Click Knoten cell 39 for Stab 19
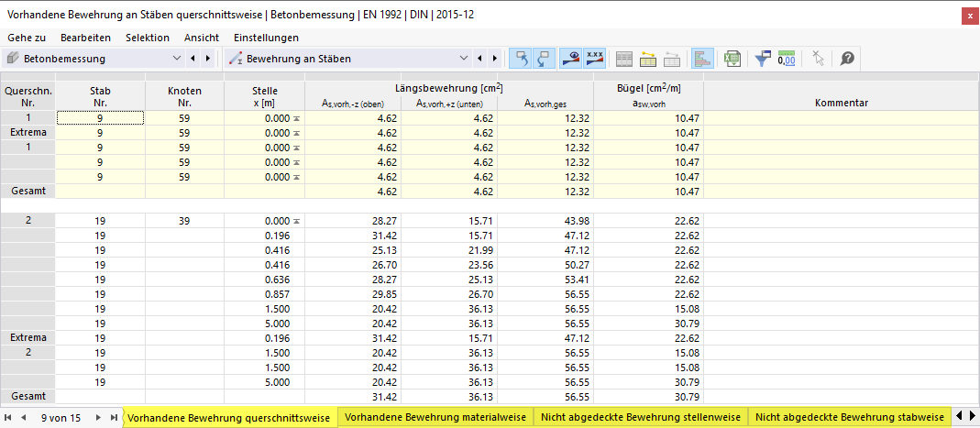This screenshot has width=980, height=428. point(184,221)
